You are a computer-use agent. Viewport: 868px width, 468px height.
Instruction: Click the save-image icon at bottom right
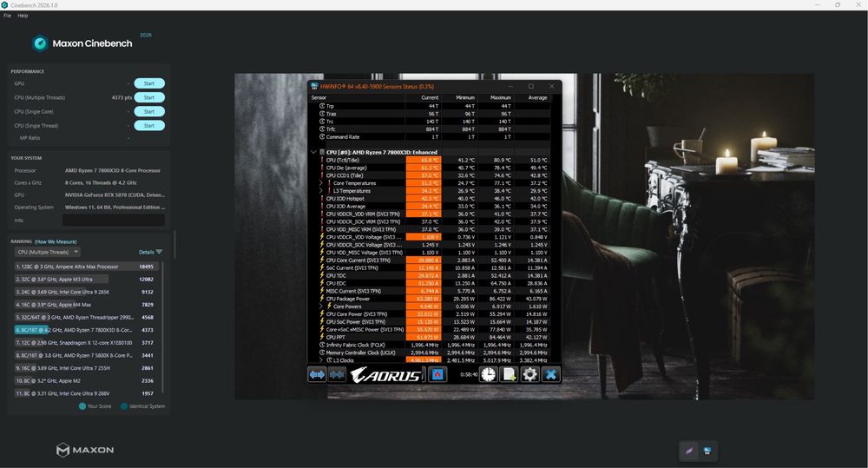click(x=707, y=451)
